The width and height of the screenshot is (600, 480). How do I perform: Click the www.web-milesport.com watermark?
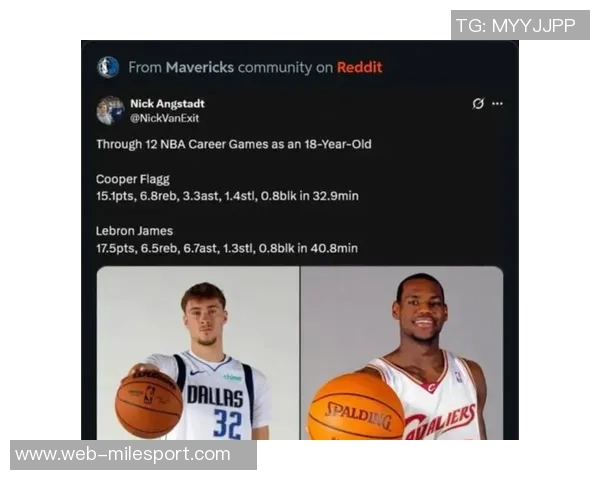133,455
